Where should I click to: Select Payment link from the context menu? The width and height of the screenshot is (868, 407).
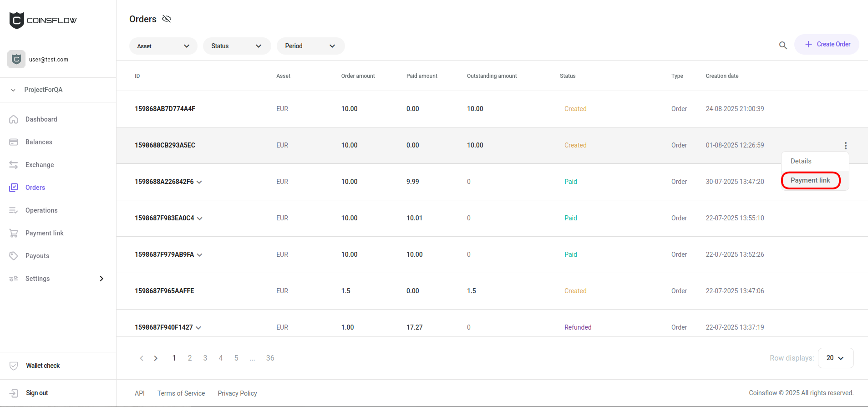pos(810,180)
